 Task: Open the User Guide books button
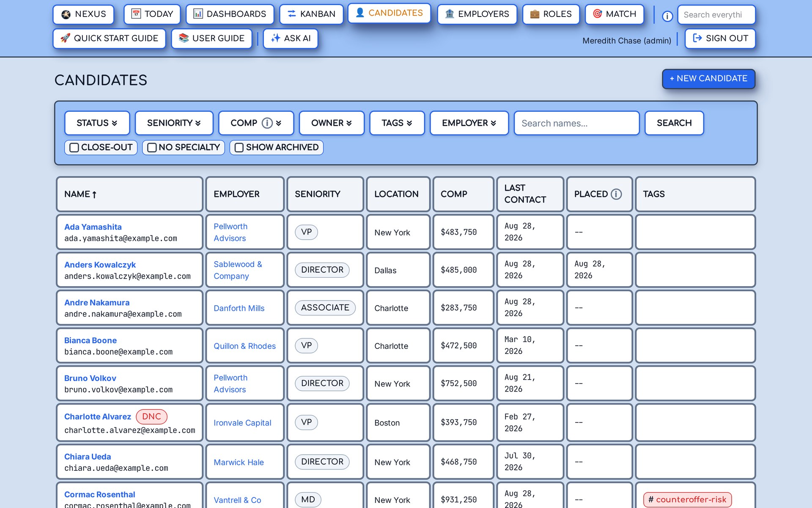point(212,39)
